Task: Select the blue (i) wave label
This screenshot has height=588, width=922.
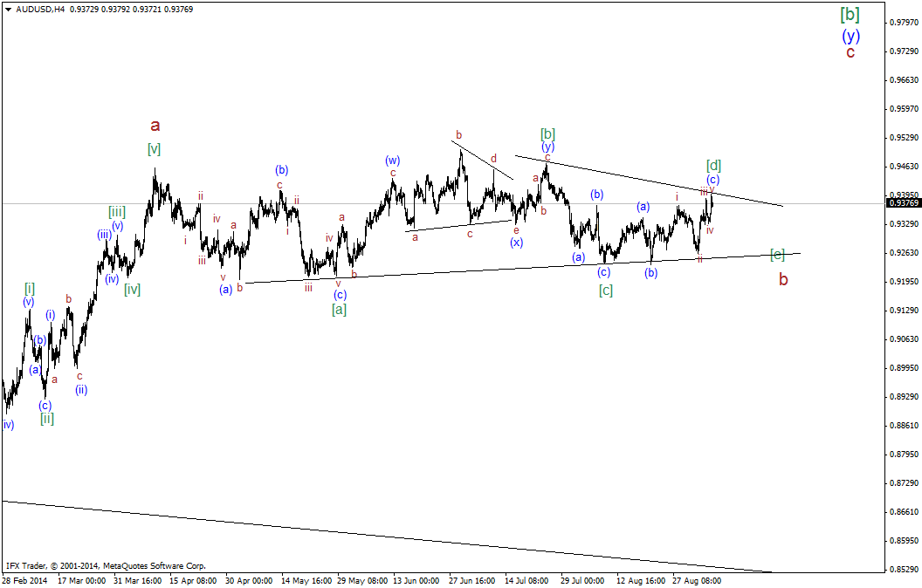Action: [51, 315]
